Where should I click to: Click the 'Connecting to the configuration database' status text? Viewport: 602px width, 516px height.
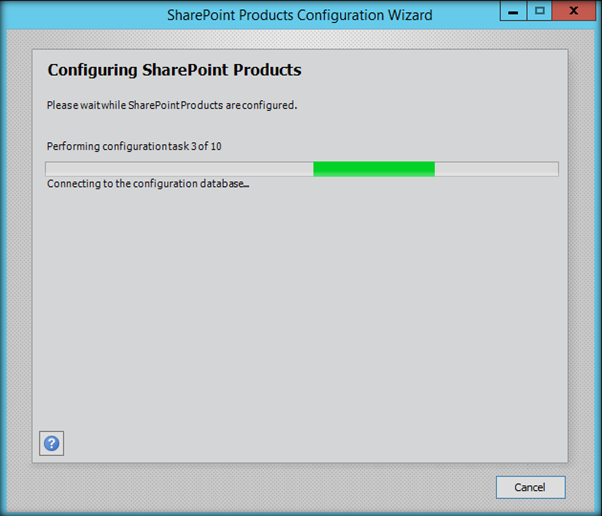[x=148, y=184]
